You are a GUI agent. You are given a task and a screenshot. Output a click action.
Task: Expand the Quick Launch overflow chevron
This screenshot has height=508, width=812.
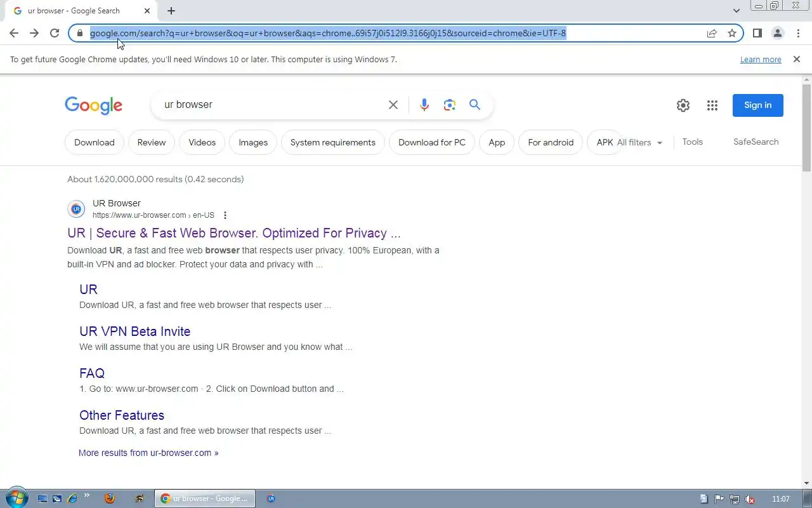pos(86,496)
